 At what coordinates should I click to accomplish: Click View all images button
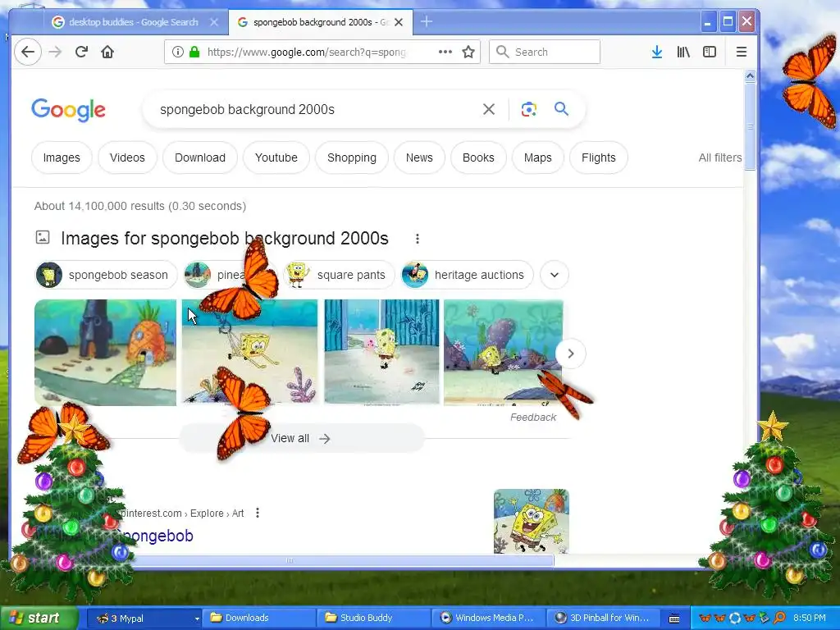point(301,438)
